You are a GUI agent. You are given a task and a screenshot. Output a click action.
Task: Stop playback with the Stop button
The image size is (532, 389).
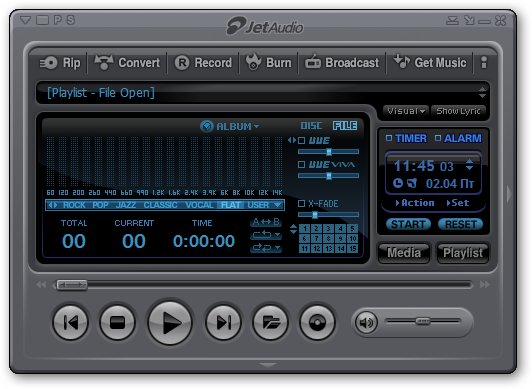click(x=117, y=323)
